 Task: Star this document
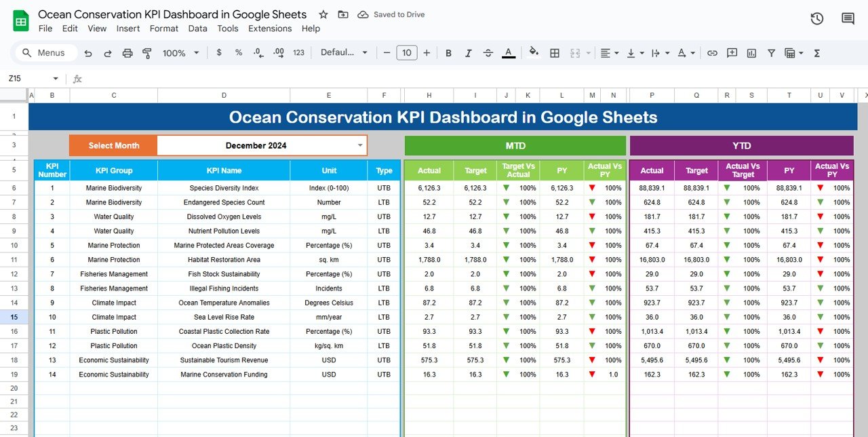(x=323, y=14)
